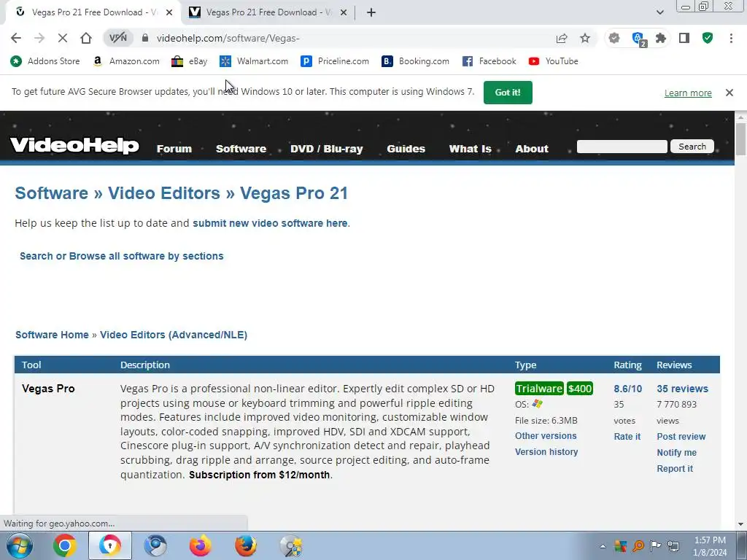
Task: Open the DVD / Blu-ray menu item
Action: [326, 149]
